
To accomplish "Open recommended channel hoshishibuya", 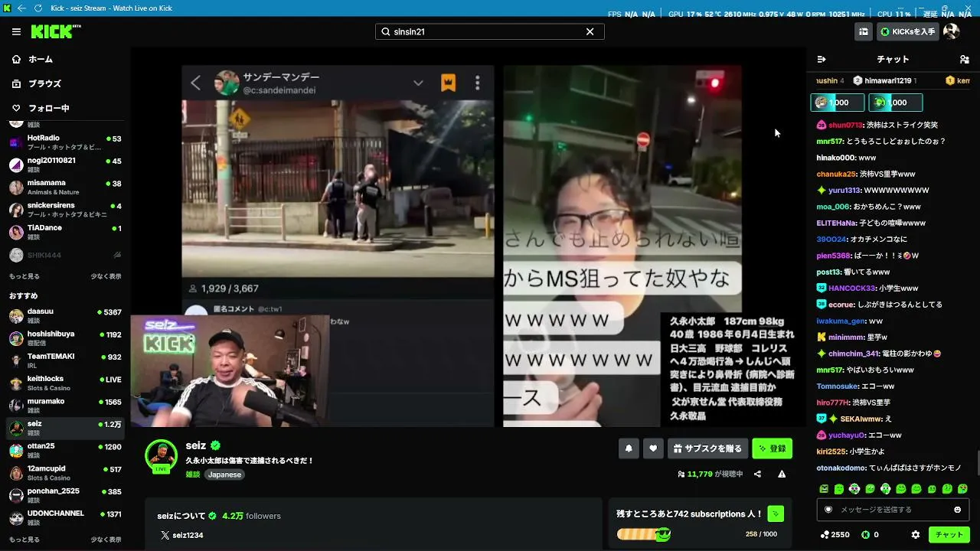I will coord(65,337).
